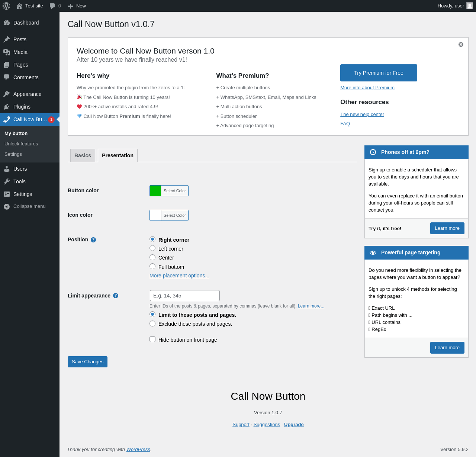Click the red notification badge on Call Now Button
The image size is (476, 457).
(x=51, y=119)
